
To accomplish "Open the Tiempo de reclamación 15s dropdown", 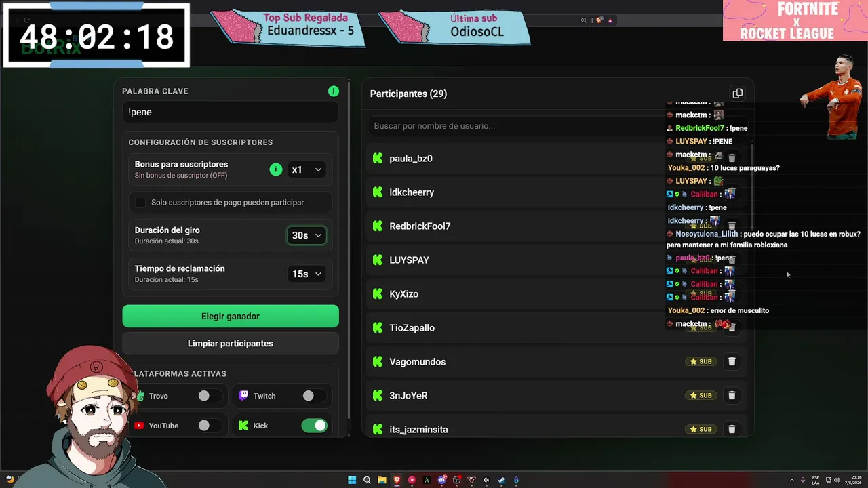I will pos(307,274).
